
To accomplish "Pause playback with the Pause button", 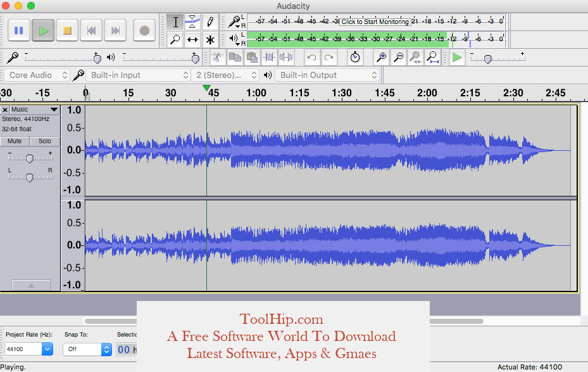I will click(19, 30).
